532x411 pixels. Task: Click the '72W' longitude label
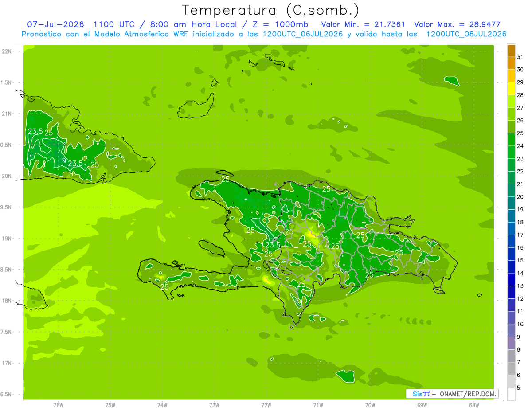tap(266, 405)
